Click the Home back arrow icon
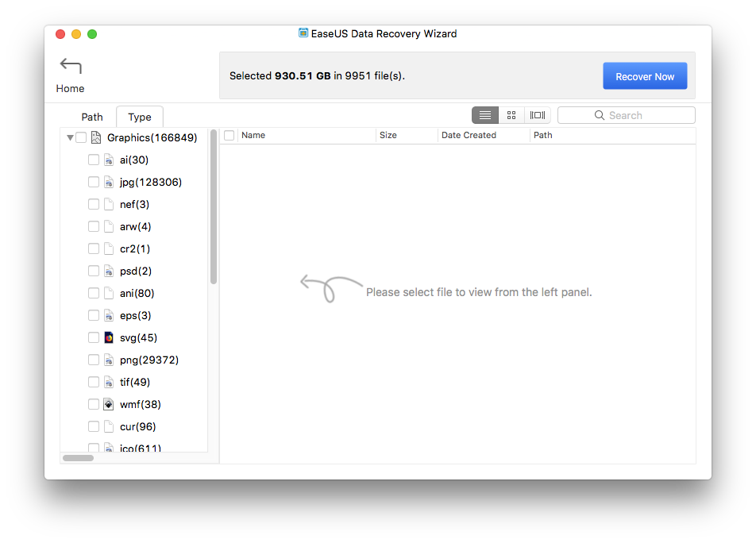Image resolution: width=756 pixels, height=543 pixels. 71,66
